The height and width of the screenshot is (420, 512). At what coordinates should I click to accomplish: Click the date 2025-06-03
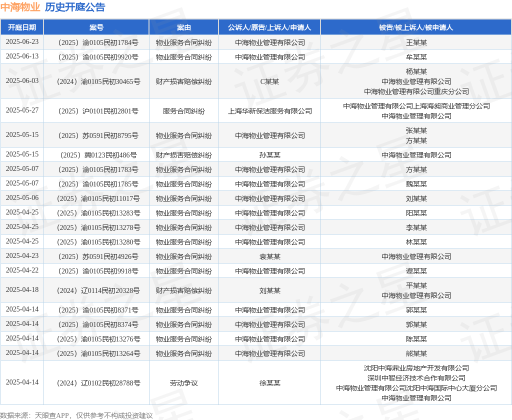(22, 80)
